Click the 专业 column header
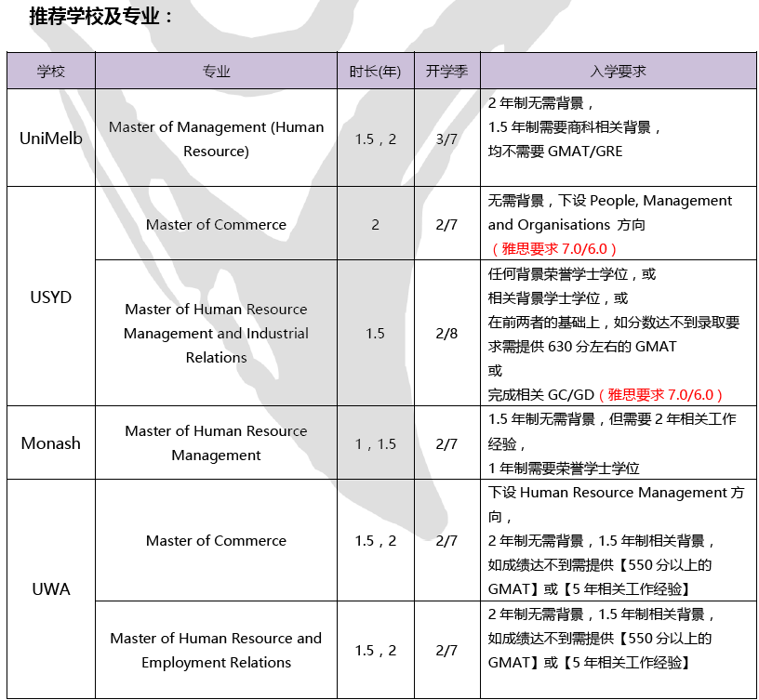This screenshot has height=700, width=759. 216,71
